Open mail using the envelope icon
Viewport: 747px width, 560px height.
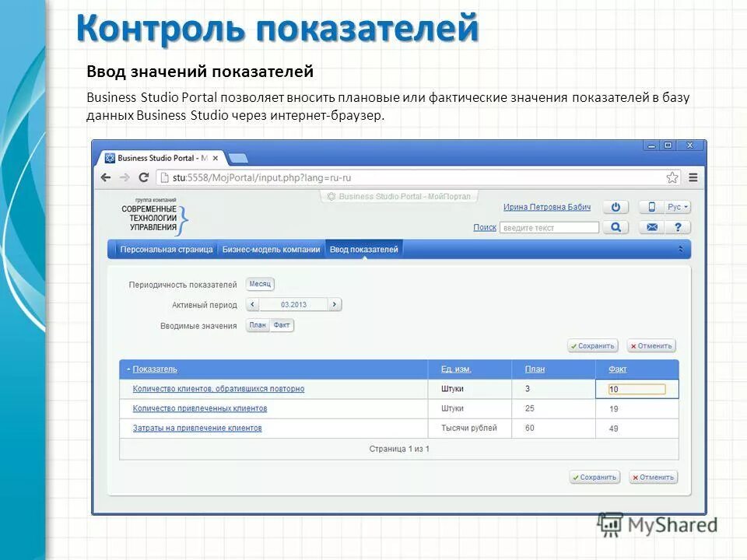pos(652,226)
